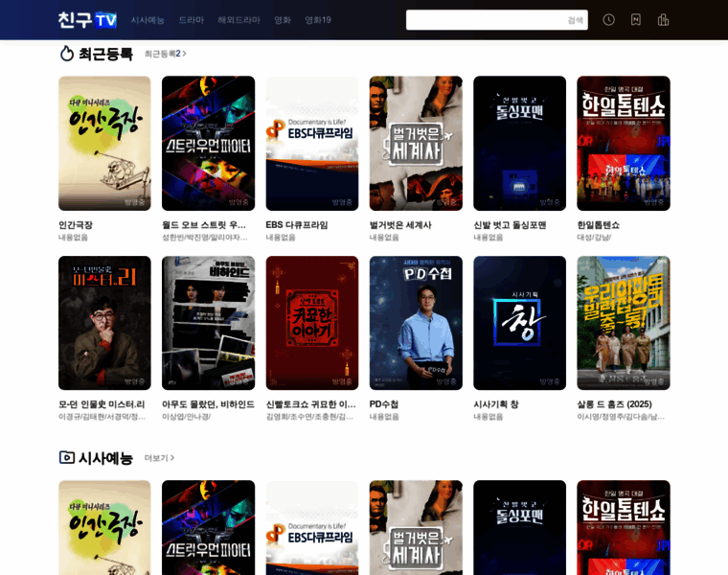
Task: Click title 아무도 몰랐던, 비하인드
Action: pos(208,404)
